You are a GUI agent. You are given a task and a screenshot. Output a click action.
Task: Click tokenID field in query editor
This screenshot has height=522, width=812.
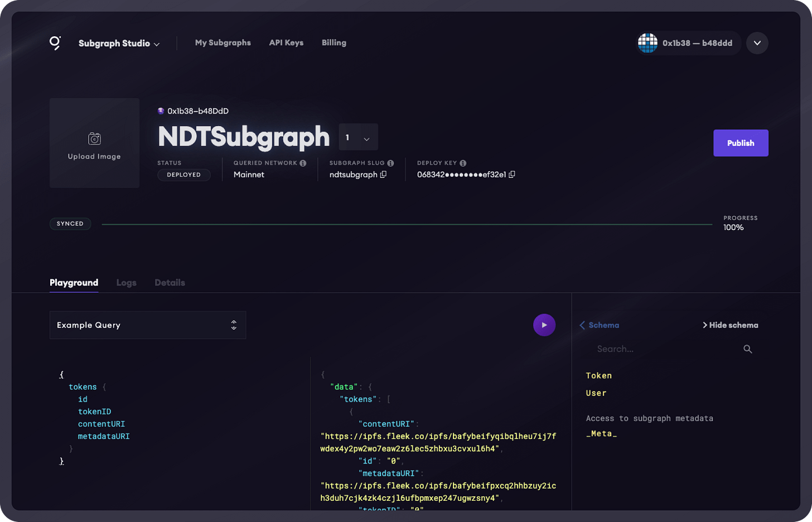pos(94,412)
